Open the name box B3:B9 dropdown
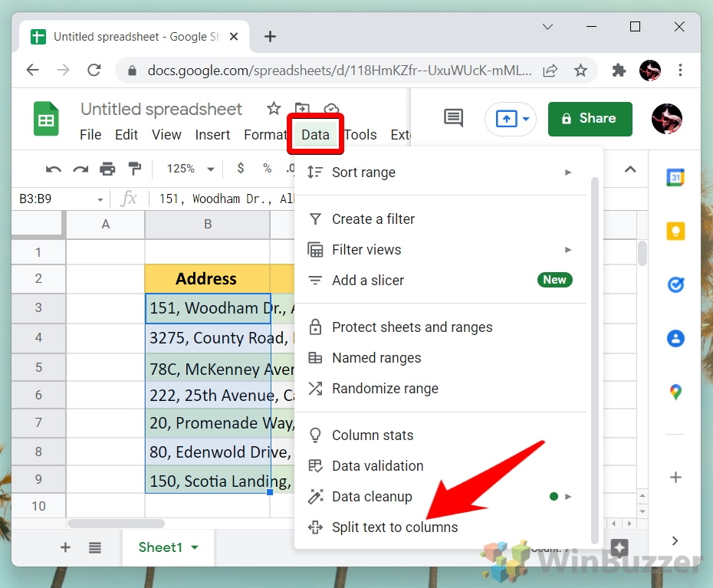The height and width of the screenshot is (588, 713). click(x=100, y=199)
